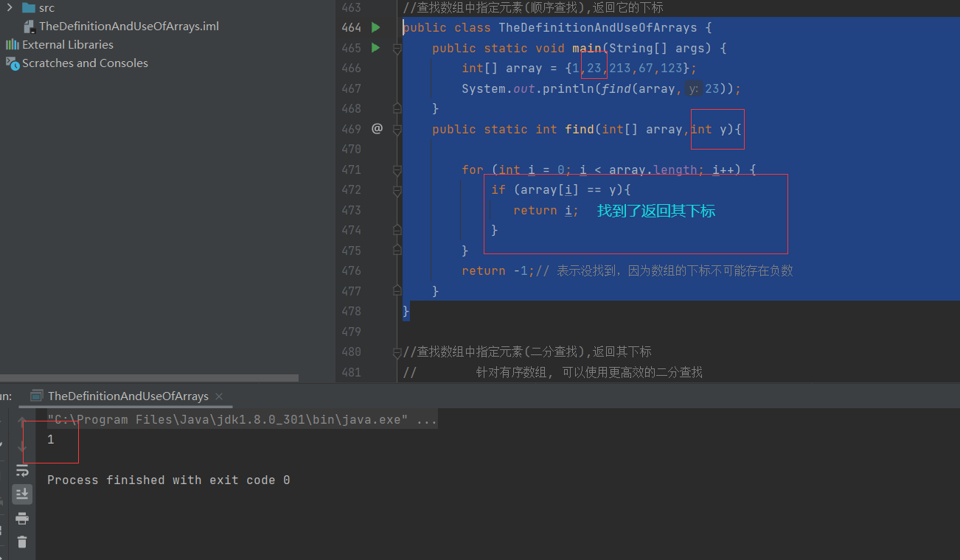Run class from line 464 gutter arrow
This screenshot has width=960, height=560.
pyautogui.click(x=376, y=27)
